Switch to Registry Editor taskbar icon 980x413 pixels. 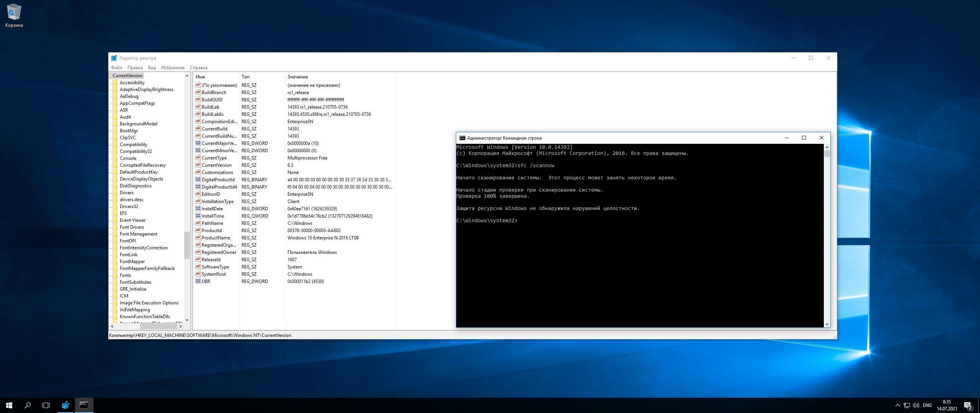point(65,405)
